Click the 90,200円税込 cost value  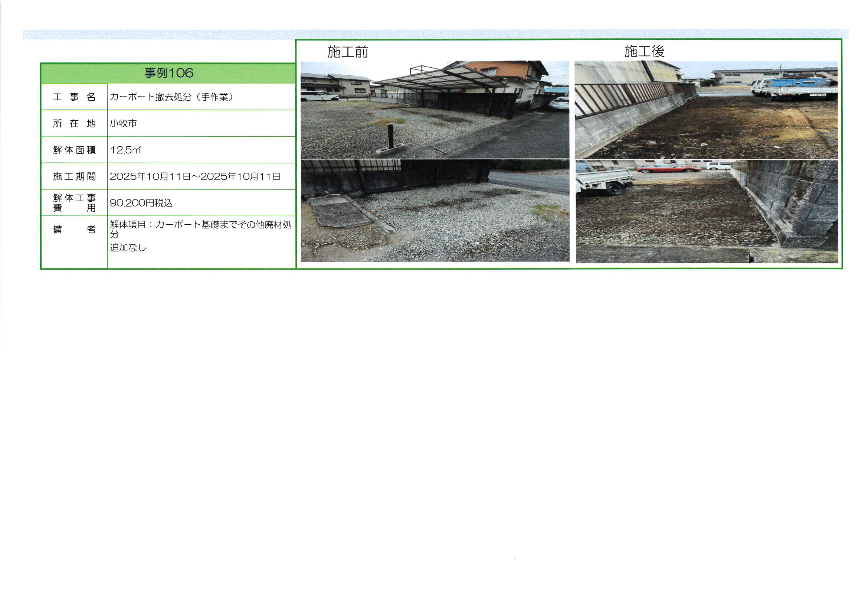[141, 203]
